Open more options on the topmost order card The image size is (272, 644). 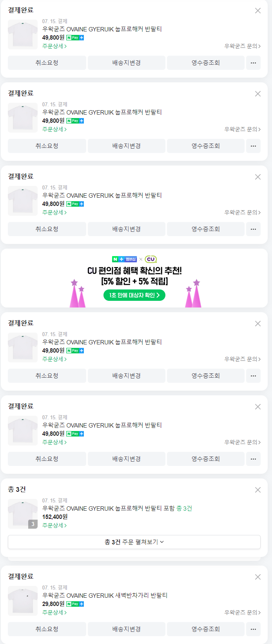click(253, 63)
